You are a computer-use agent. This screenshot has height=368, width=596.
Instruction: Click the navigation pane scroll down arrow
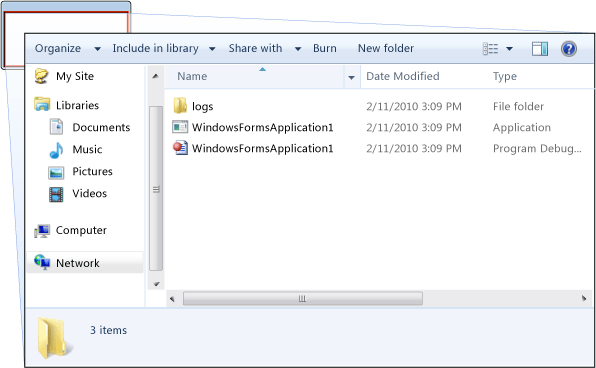pyautogui.click(x=156, y=284)
